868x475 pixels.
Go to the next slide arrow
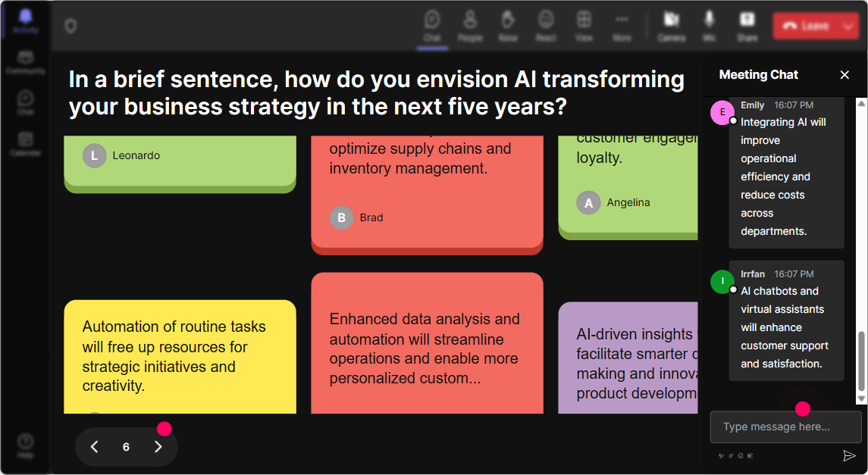(158, 447)
